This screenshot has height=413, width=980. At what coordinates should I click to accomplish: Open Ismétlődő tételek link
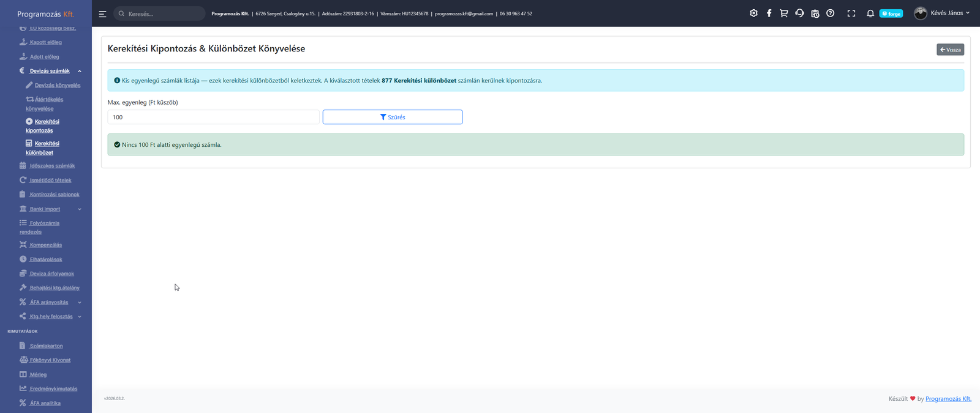click(51, 180)
